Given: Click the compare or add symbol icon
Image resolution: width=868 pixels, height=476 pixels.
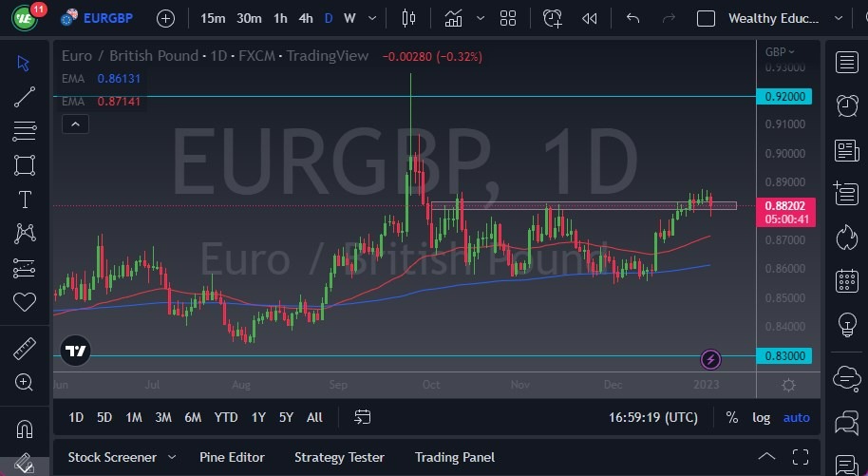Looking at the screenshot, I should pos(165,18).
